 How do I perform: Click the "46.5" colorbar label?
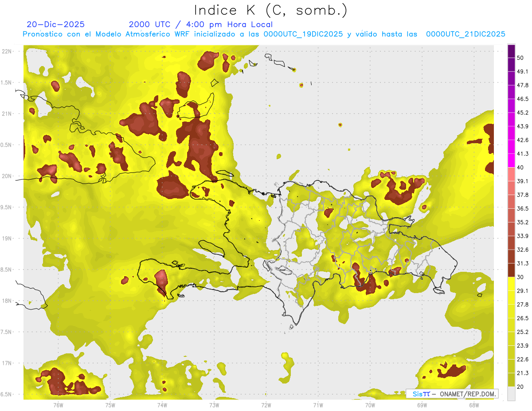[523, 99]
